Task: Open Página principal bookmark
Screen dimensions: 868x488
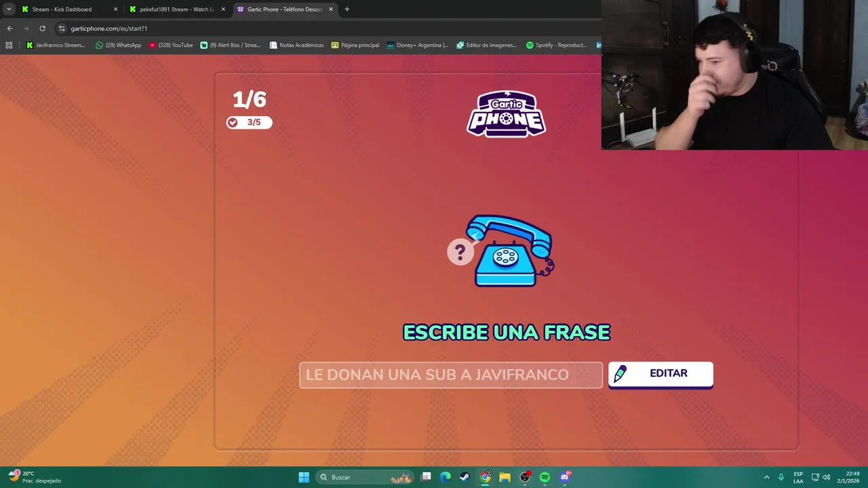Action: pyautogui.click(x=355, y=45)
